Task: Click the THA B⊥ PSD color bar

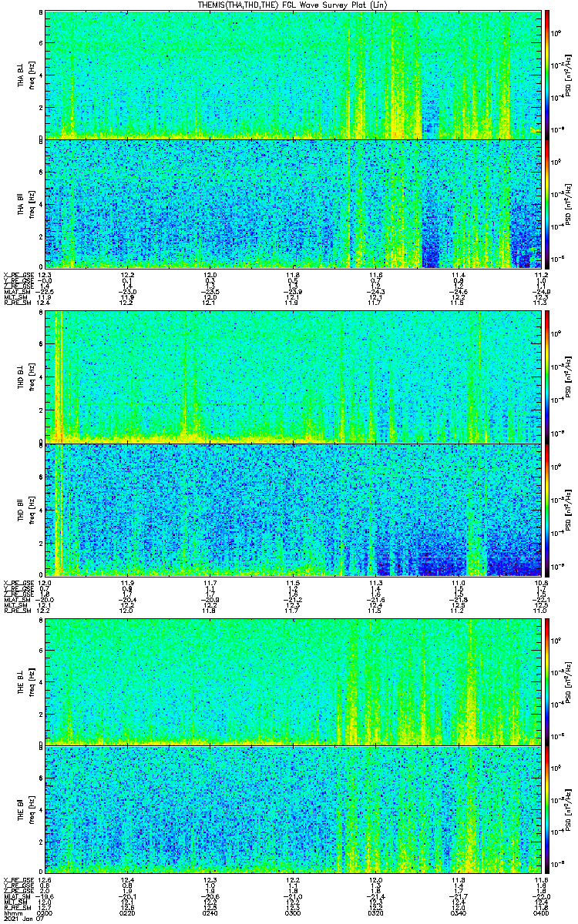Action: coord(548,75)
